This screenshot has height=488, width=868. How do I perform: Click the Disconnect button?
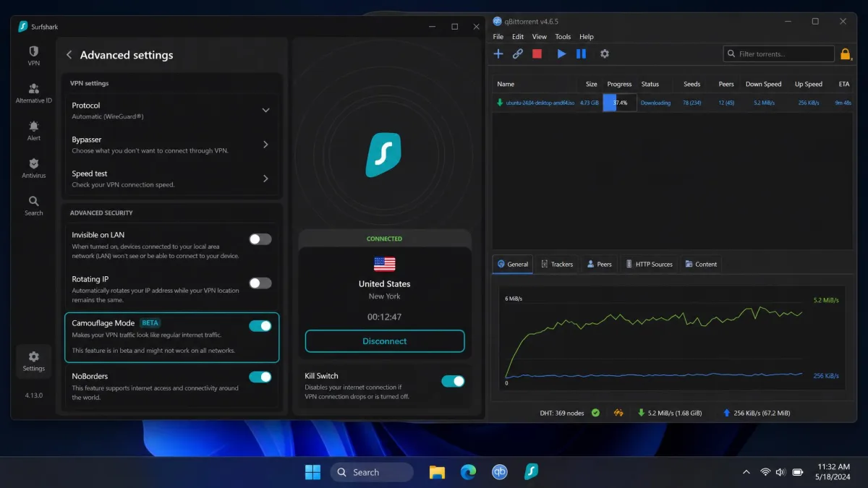(385, 341)
